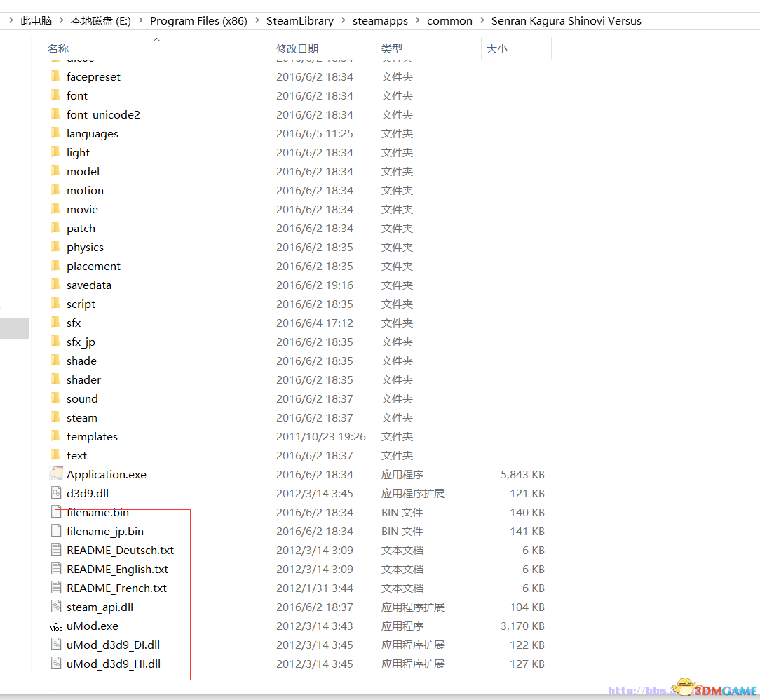Click the uMod_d3d9_HI.dll file icon
This screenshot has width=760, height=700.
[56, 663]
